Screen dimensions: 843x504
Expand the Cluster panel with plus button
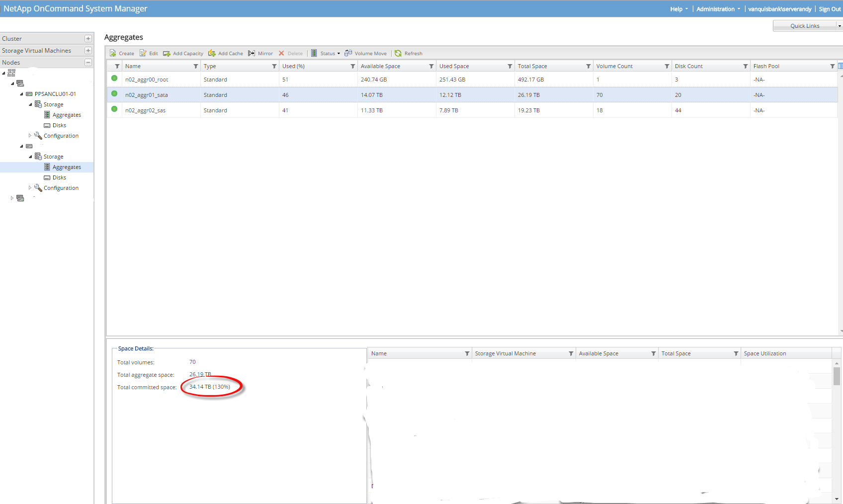[x=88, y=39]
